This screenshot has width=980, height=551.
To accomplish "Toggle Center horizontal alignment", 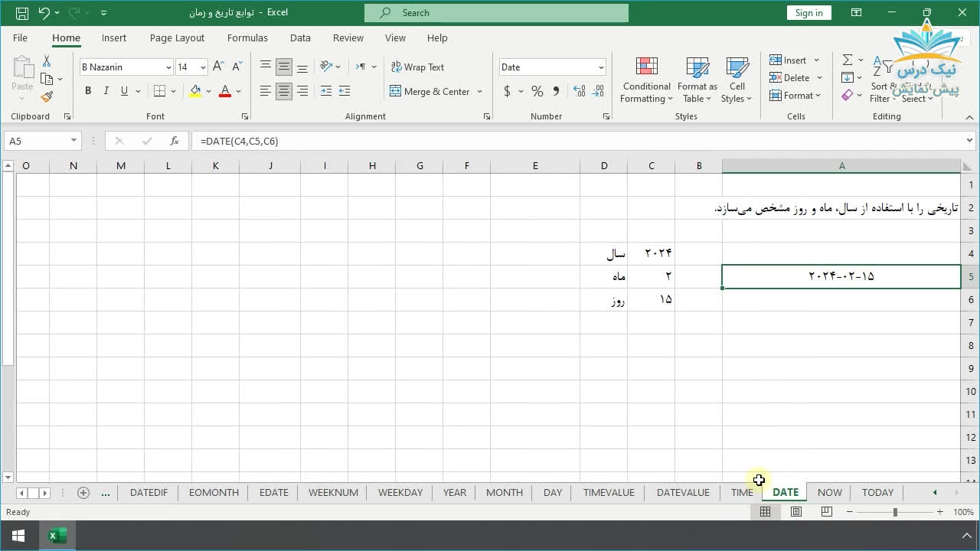I will click(x=284, y=91).
